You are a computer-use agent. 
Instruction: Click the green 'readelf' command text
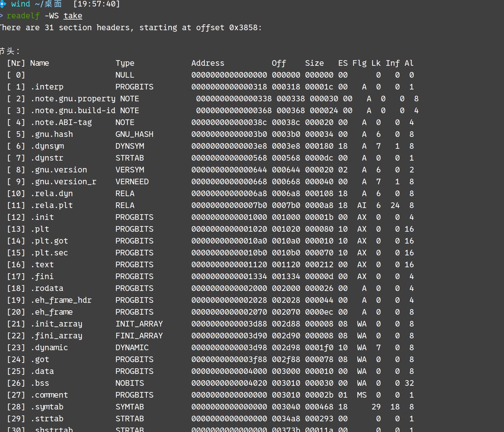(23, 16)
